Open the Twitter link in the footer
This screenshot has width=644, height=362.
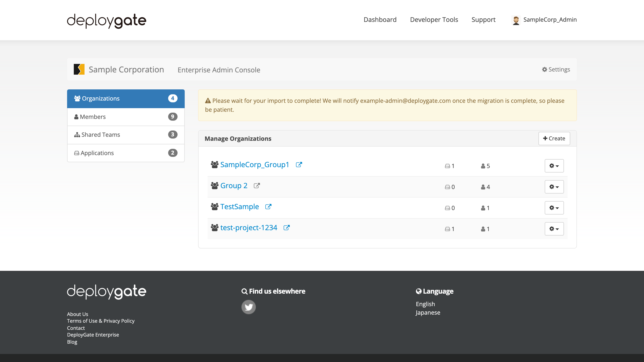tap(248, 307)
